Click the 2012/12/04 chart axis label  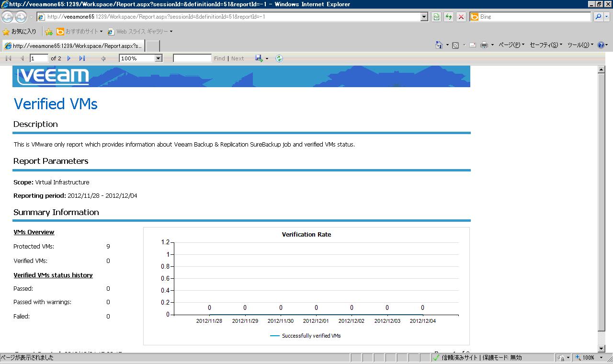[423, 321]
